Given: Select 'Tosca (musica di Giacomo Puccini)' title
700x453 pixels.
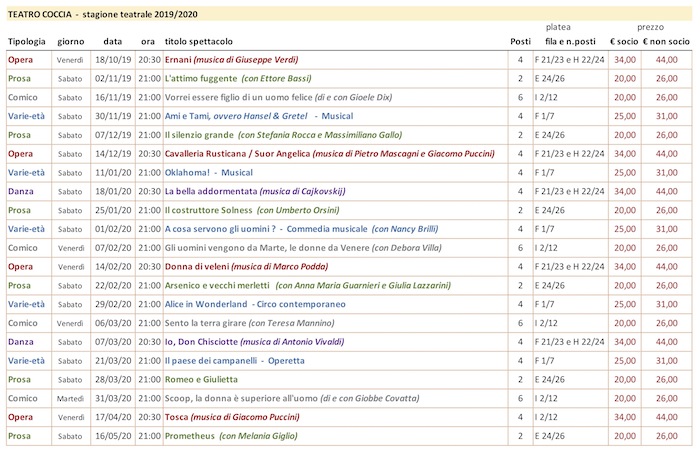Looking at the screenshot, I should (x=232, y=417).
